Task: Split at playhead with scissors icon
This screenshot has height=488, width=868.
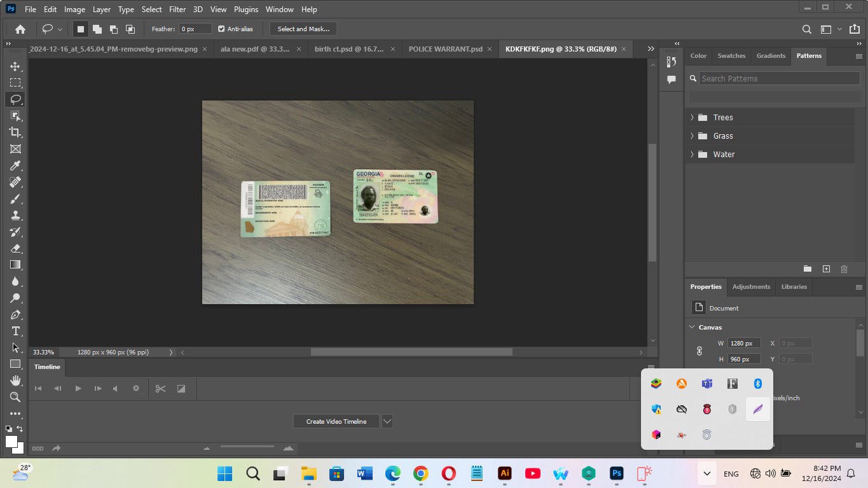Action: click(160, 388)
